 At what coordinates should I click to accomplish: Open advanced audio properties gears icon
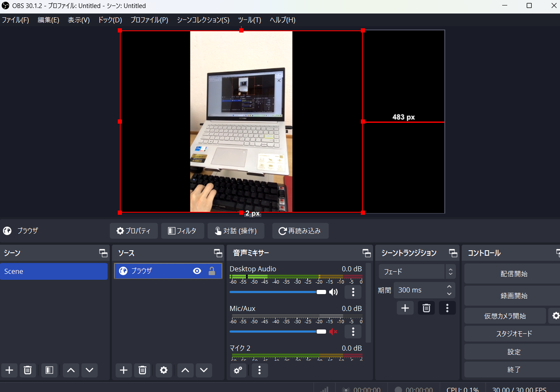click(238, 370)
